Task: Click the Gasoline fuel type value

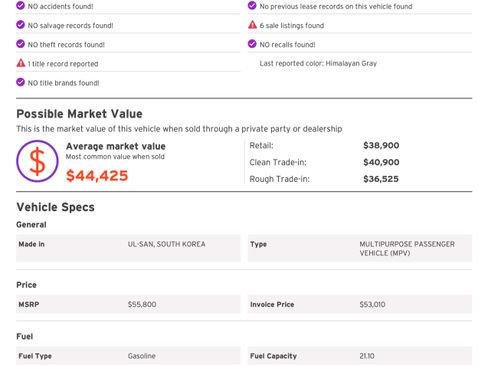Action: point(141,356)
